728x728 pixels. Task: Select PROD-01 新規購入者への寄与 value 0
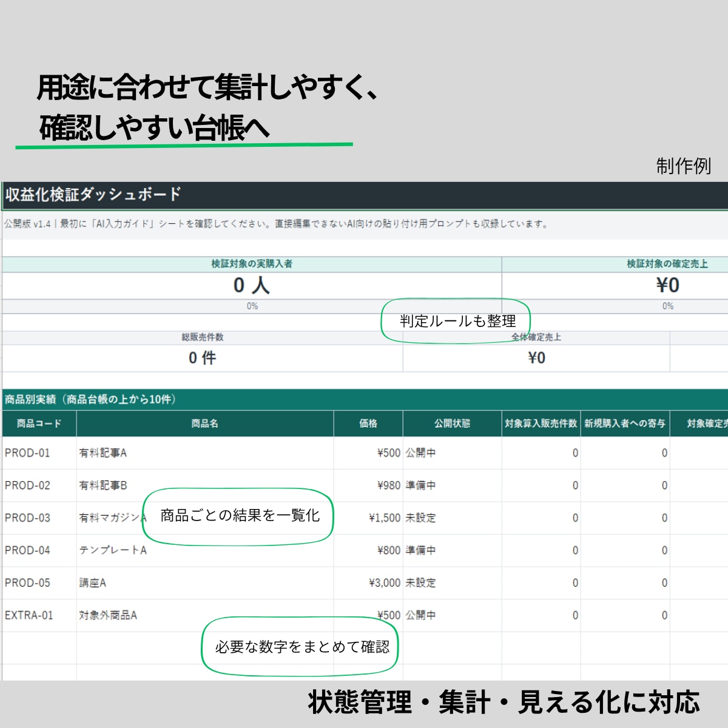click(625, 453)
